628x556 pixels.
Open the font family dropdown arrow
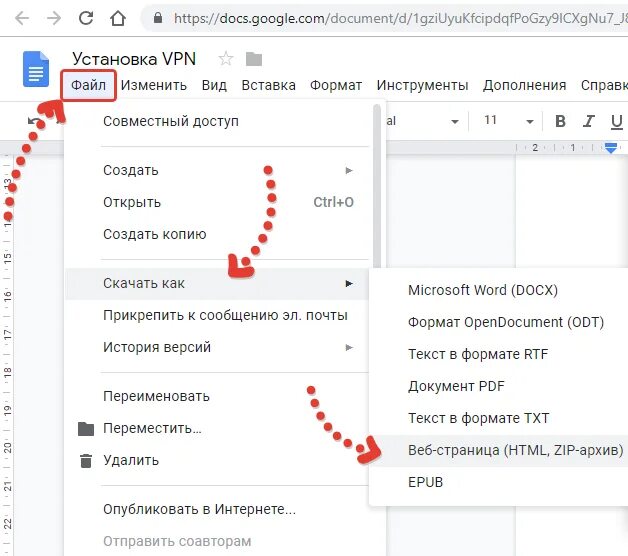tap(455, 121)
